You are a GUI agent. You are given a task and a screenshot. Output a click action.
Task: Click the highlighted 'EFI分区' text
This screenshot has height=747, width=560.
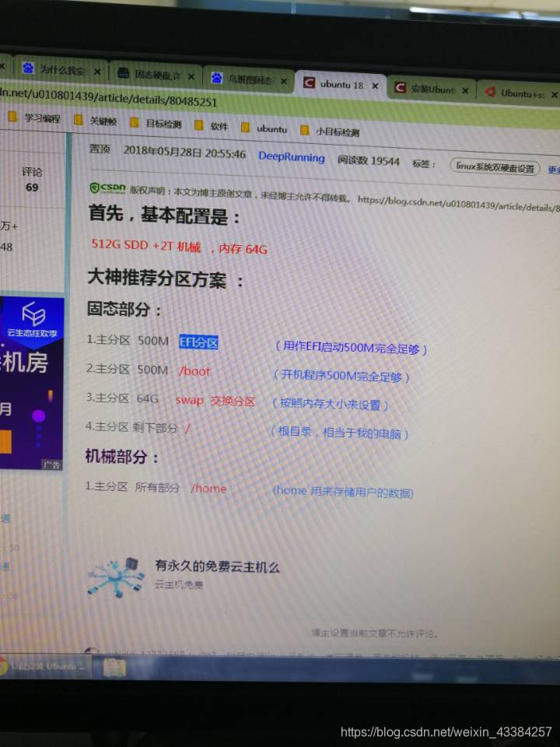click(198, 342)
